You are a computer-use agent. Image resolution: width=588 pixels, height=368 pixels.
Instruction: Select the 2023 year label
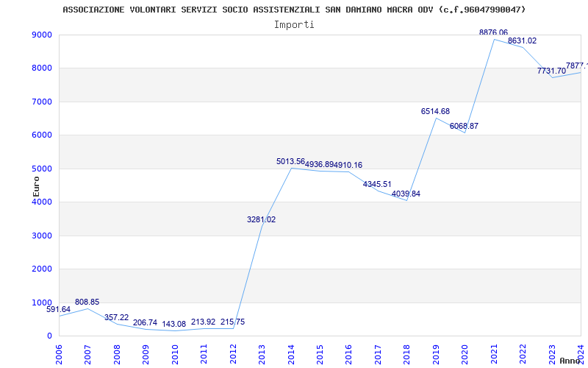click(x=552, y=354)
